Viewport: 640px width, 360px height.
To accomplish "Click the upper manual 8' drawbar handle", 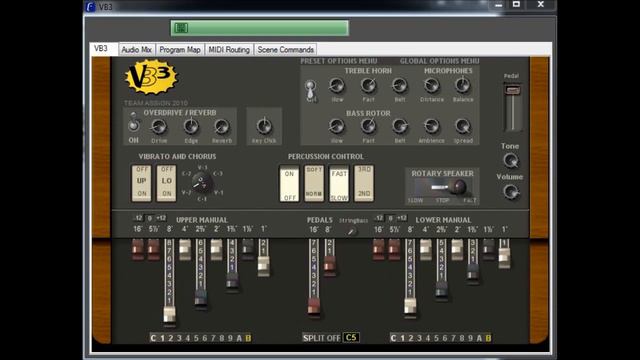I will pos(169,314).
